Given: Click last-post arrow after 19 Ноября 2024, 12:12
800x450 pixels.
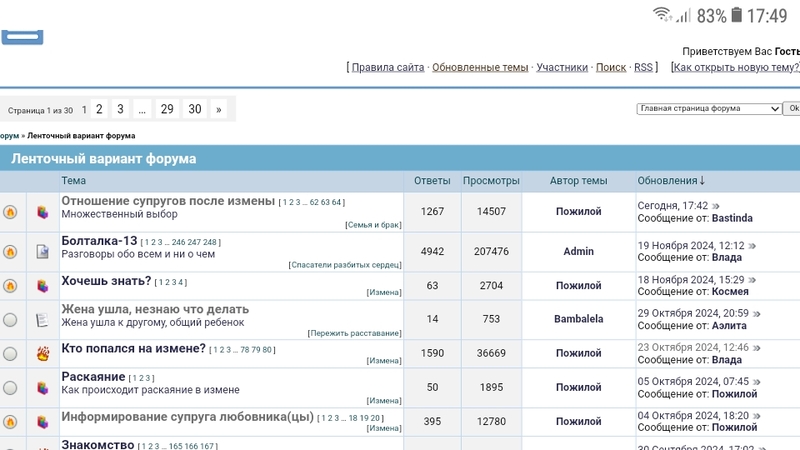Looking at the screenshot, I should (753, 245).
